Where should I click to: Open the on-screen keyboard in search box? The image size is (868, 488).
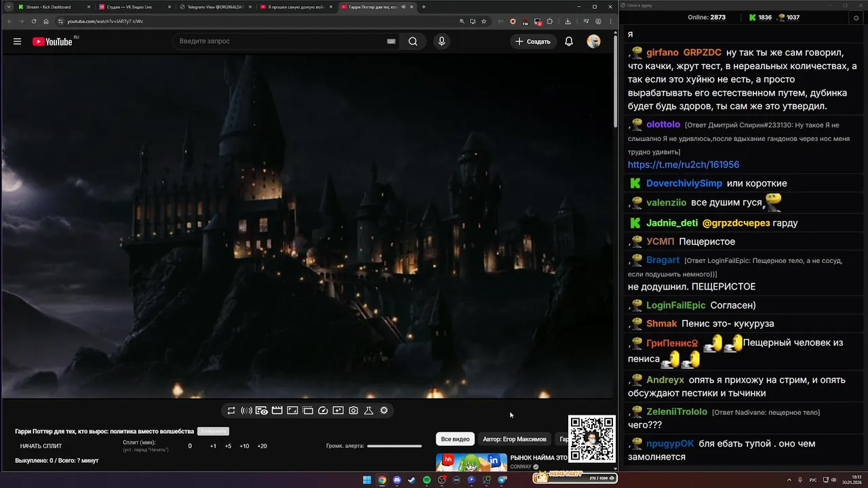point(391,41)
